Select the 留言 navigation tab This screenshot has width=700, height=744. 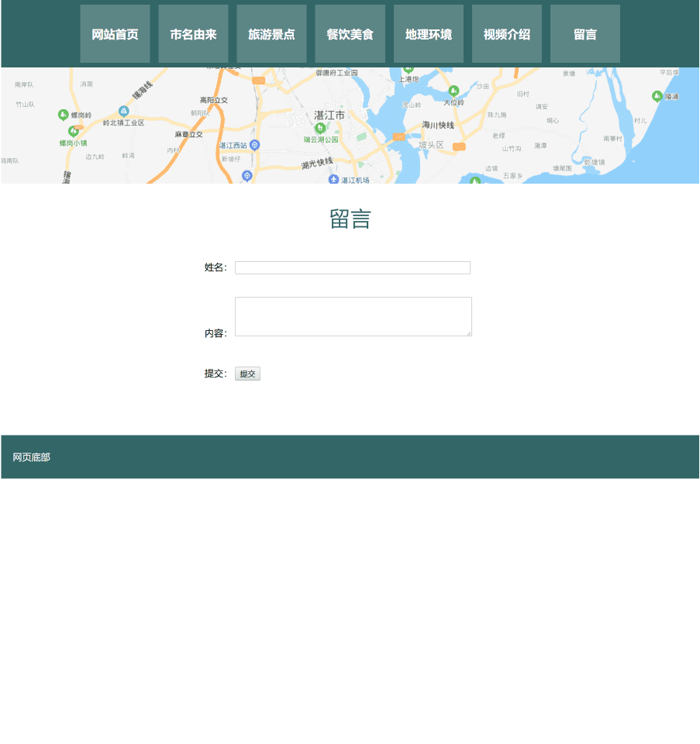[584, 33]
